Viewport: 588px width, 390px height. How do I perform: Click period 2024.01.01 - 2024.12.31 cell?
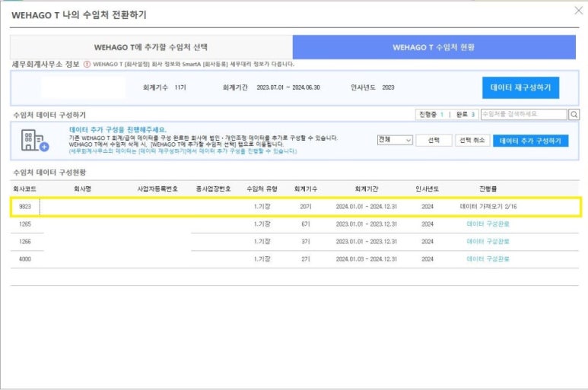tap(367, 207)
